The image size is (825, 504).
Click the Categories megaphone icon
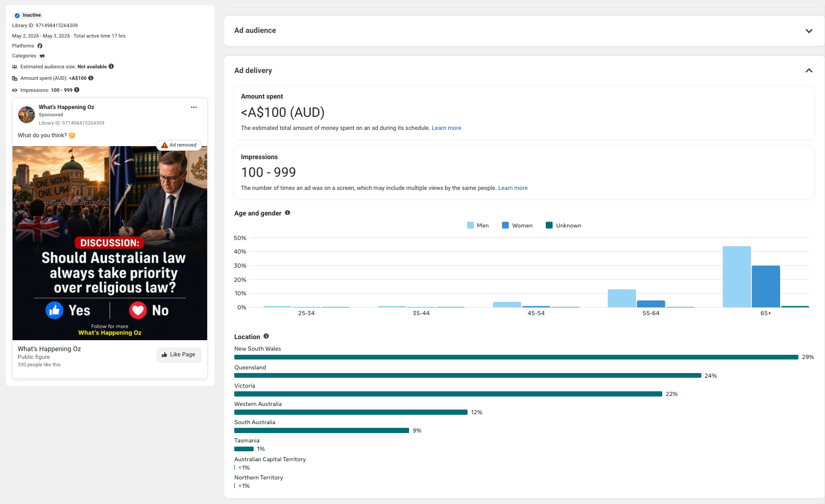pyautogui.click(x=42, y=56)
